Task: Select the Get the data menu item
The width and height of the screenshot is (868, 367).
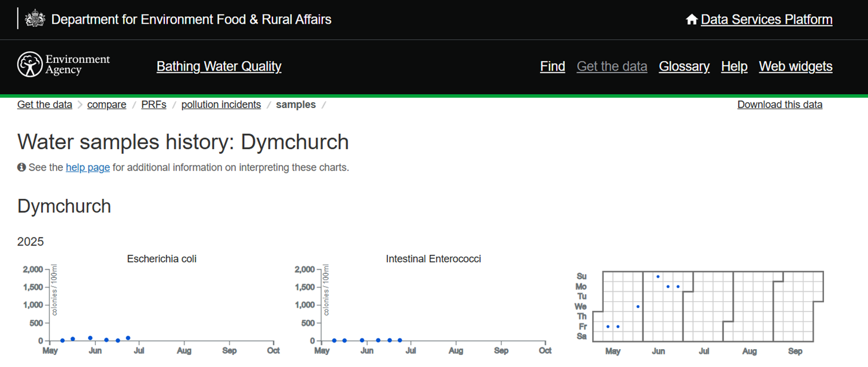Action: point(612,66)
